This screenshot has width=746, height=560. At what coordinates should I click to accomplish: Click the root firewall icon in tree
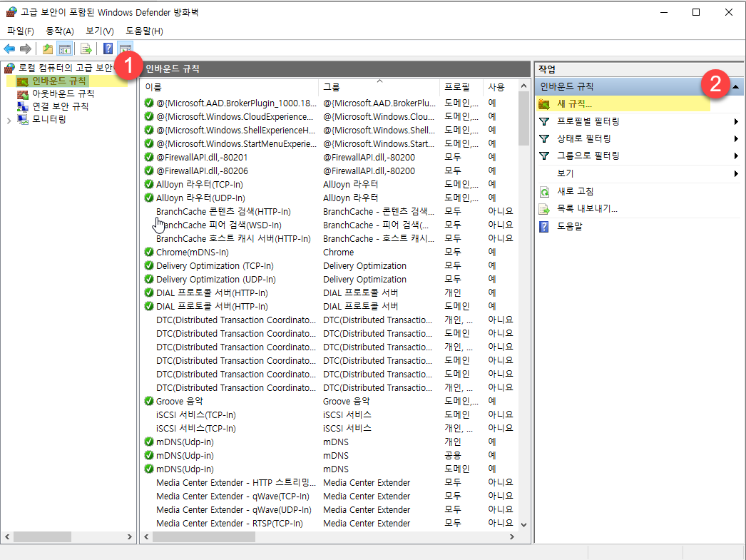coord(10,68)
